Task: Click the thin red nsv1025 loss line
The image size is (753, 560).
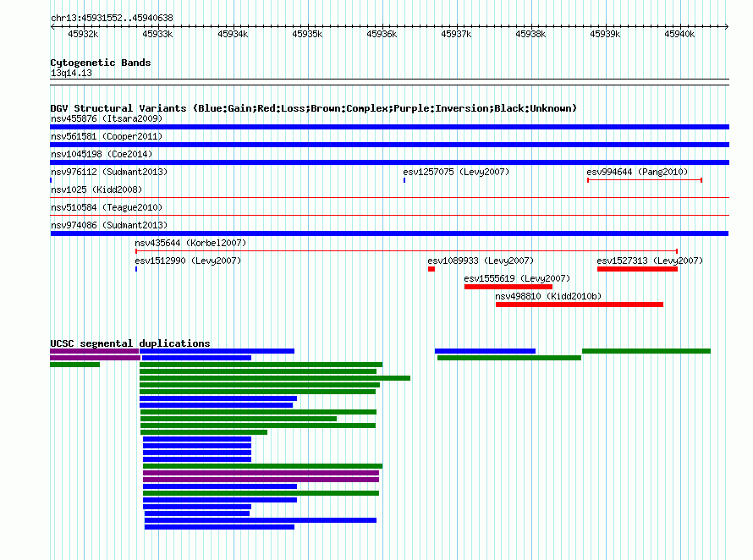Action: pos(389,197)
